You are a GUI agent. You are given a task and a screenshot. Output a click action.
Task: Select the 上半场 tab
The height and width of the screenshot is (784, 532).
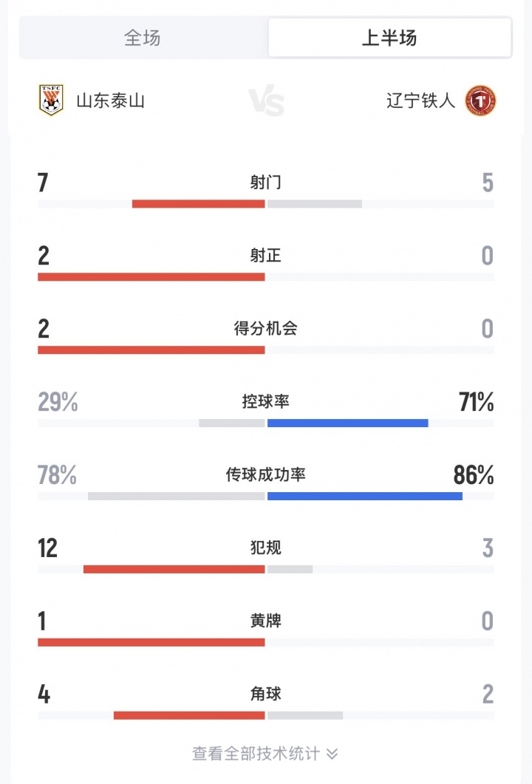point(389,38)
